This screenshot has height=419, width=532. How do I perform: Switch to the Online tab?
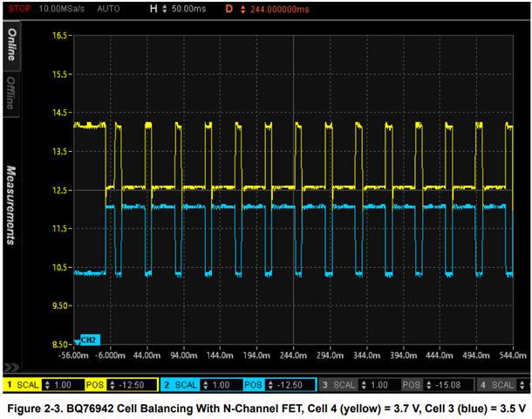(12, 45)
